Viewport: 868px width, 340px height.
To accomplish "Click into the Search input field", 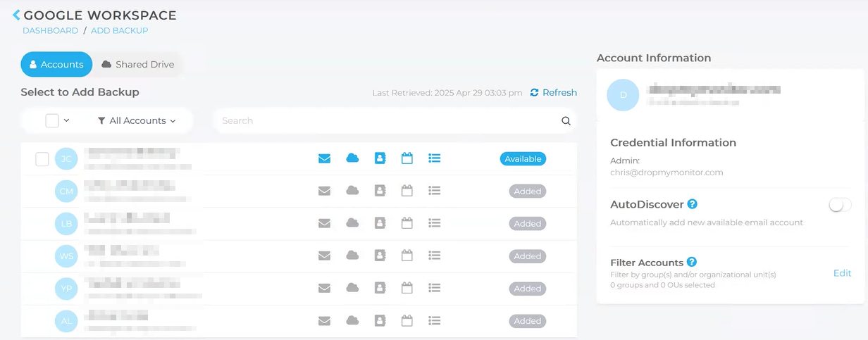I will (387, 121).
